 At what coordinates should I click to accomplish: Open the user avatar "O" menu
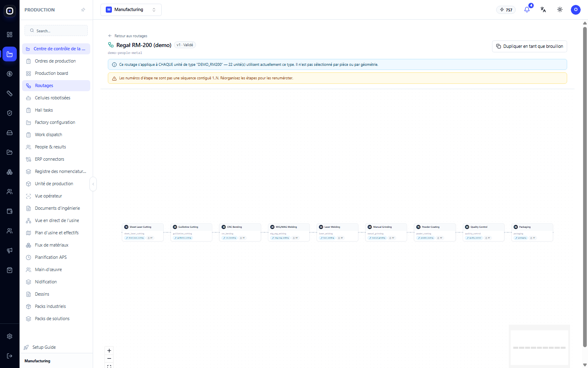tap(576, 10)
